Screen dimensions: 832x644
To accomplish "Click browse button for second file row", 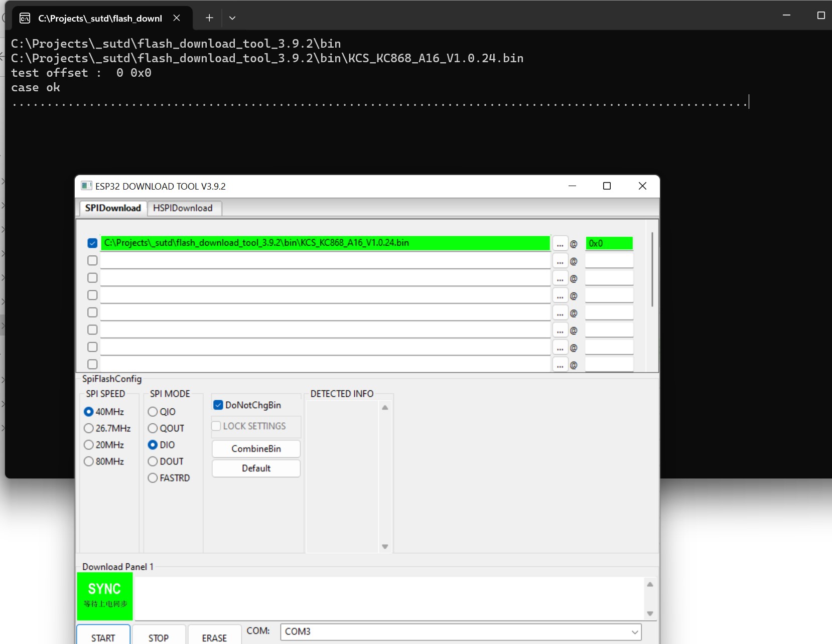I will (560, 261).
